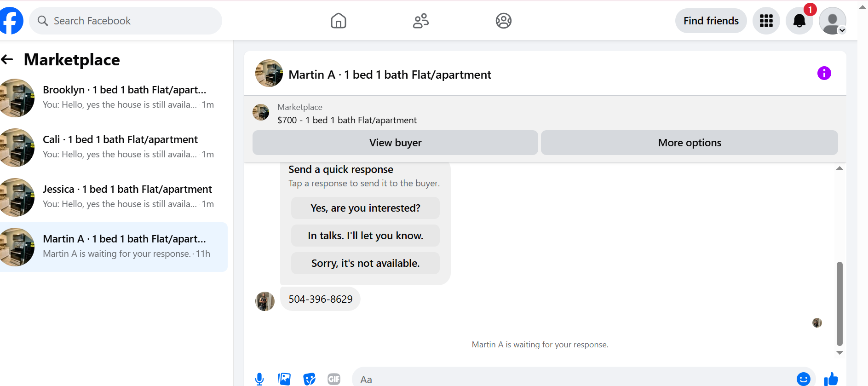Click the Marketplace heading

coord(72,60)
